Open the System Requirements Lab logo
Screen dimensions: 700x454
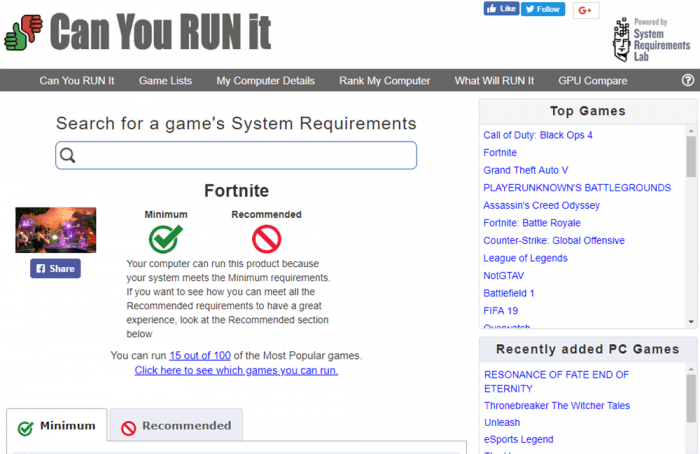[x=652, y=40]
